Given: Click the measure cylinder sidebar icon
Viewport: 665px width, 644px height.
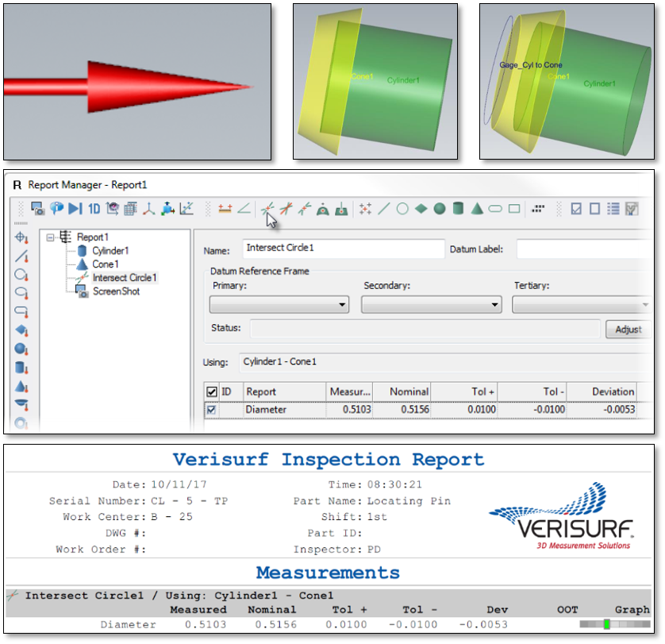Looking at the screenshot, I should (x=21, y=367).
